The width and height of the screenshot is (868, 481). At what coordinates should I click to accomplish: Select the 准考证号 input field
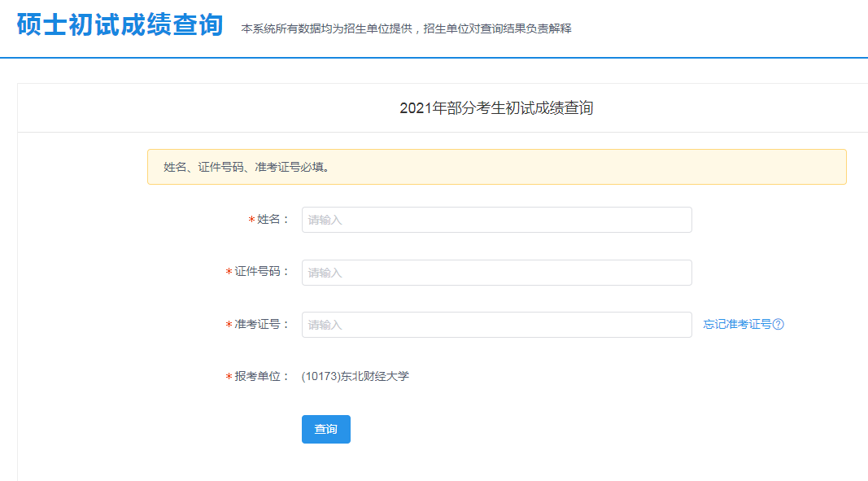(x=496, y=325)
